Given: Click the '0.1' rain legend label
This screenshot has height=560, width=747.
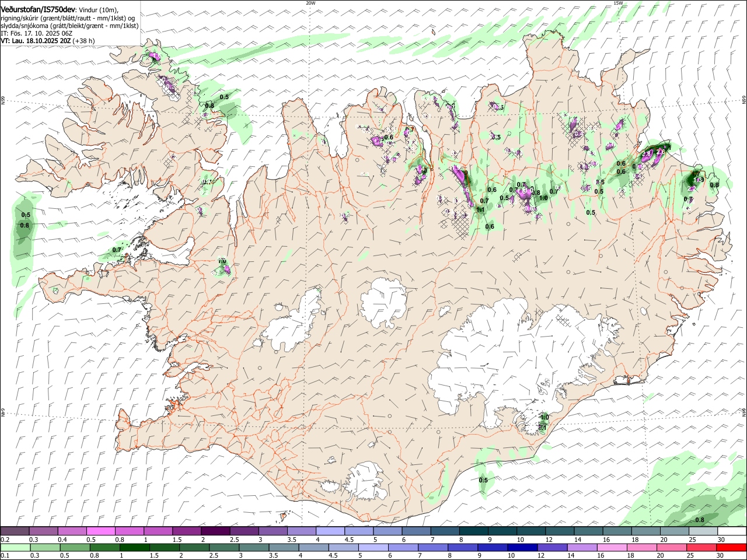Looking at the screenshot, I should pos(5,555).
